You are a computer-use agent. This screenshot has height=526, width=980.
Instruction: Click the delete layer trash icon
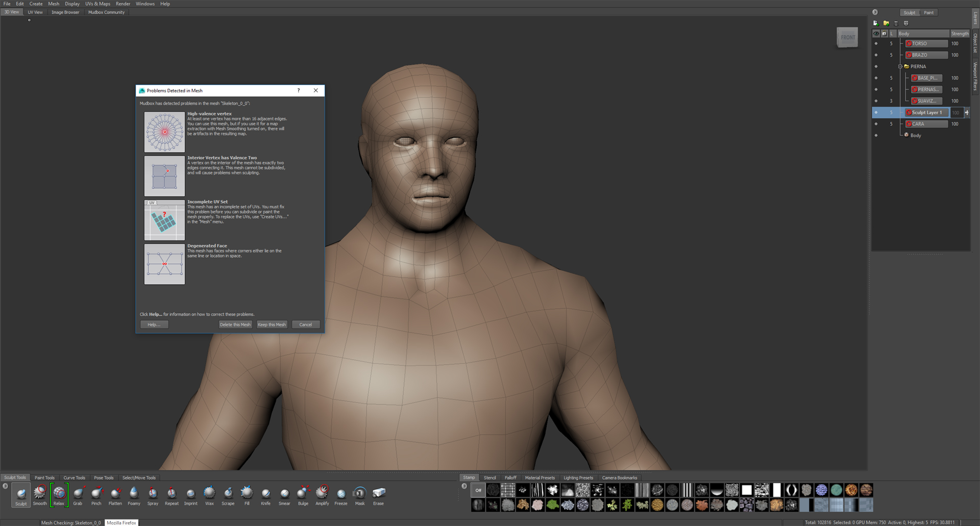click(x=896, y=23)
